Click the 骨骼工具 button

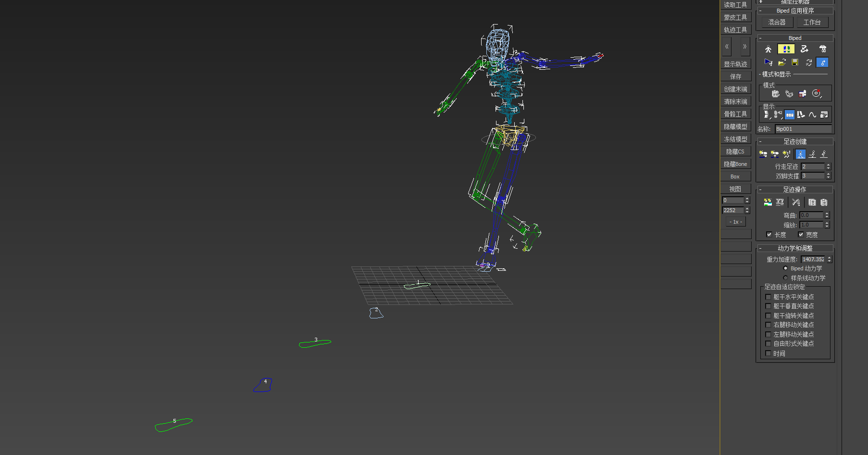pos(735,114)
